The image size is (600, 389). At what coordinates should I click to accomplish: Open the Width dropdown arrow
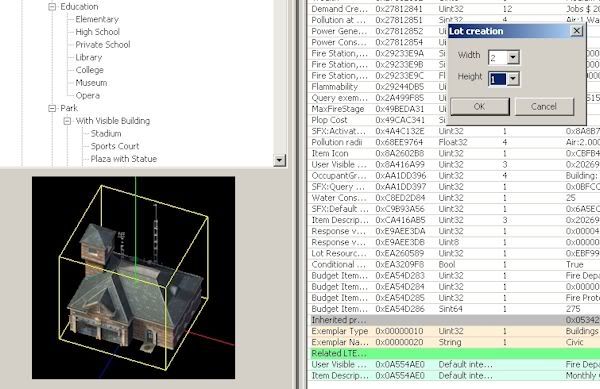click(513, 57)
